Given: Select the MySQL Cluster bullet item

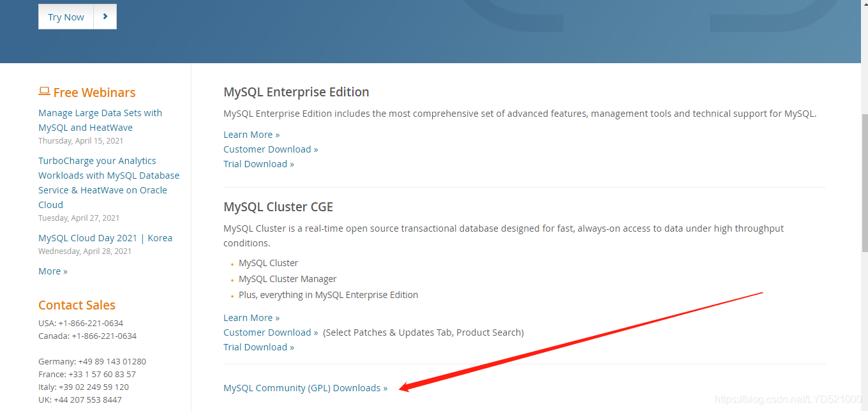Looking at the screenshot, I should (x=268, y=263).
